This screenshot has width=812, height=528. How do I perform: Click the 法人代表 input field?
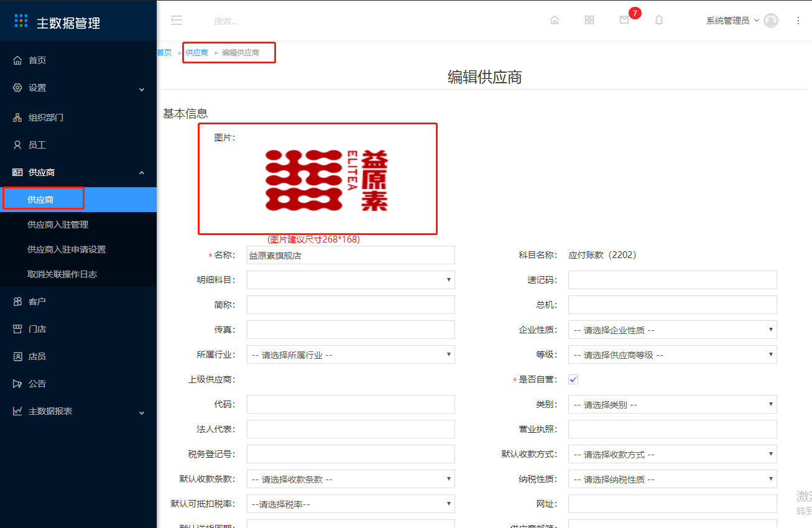[351, 429]
